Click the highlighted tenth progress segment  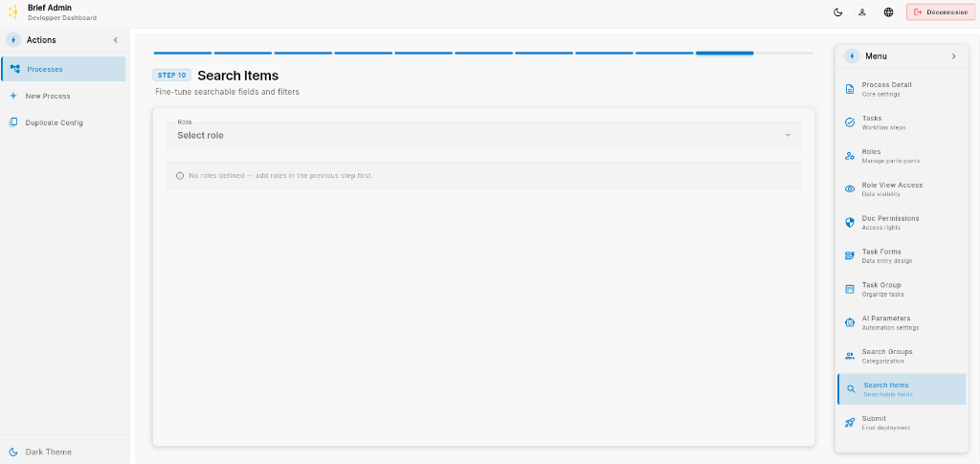tap(724, 53)
